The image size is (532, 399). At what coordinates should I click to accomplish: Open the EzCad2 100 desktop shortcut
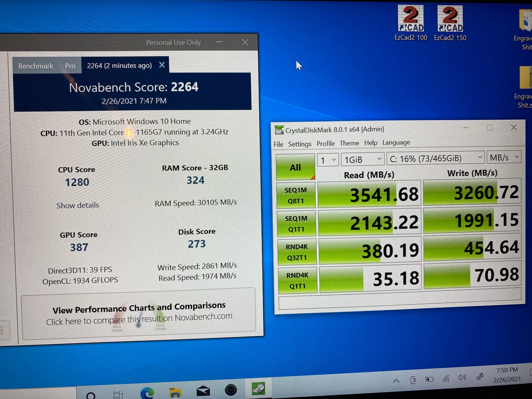pos(411,23)
